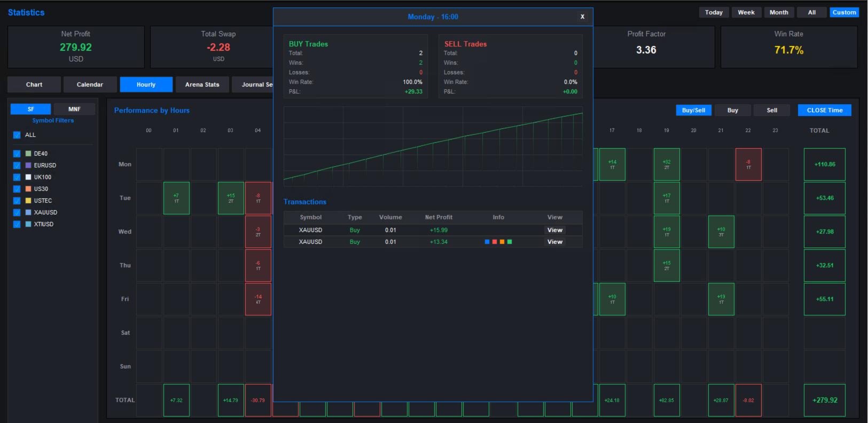Toggle the UK100 symbol checkbox

click(17, 177)
